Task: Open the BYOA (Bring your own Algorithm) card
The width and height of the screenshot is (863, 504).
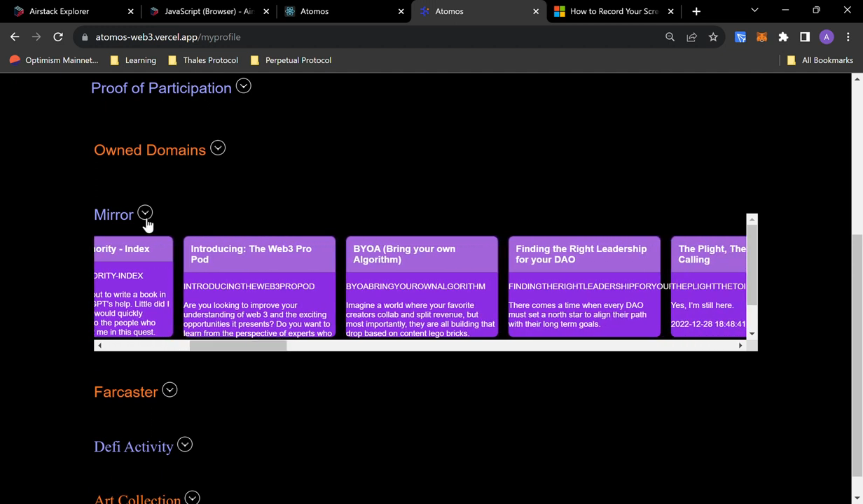Action: tap(422, 286)
